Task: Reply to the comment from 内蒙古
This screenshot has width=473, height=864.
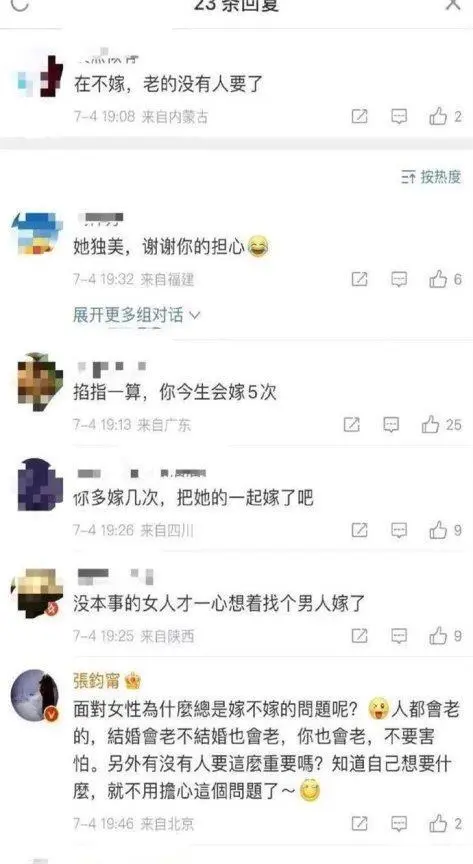Action: click(x=399, y=117)
